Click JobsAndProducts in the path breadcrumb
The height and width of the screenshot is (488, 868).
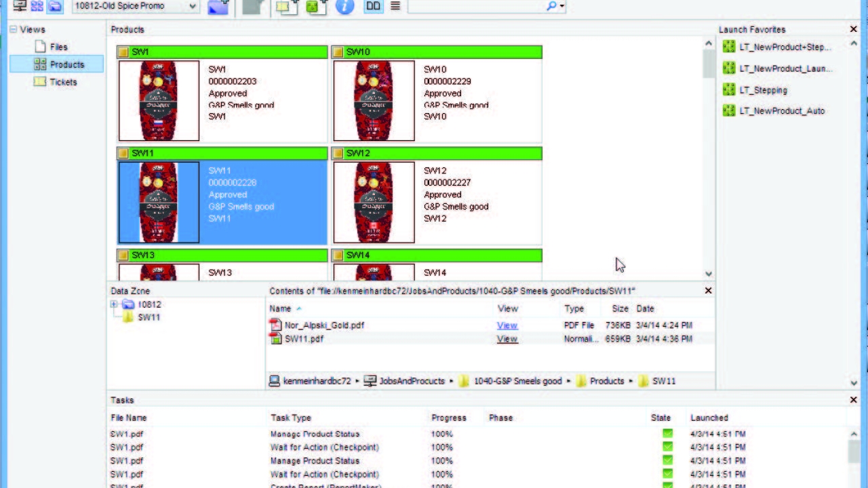(x=412, y=381)
